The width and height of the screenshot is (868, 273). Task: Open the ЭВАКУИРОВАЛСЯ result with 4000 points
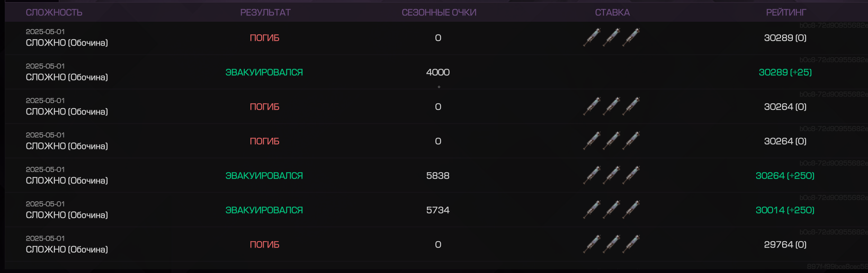(264, 72)
